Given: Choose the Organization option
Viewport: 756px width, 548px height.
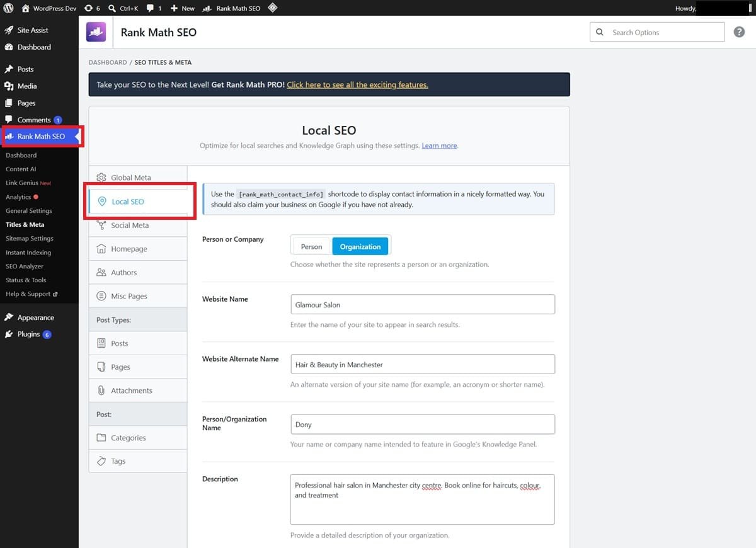Looking at the screenshot, I should coord(360,246).
